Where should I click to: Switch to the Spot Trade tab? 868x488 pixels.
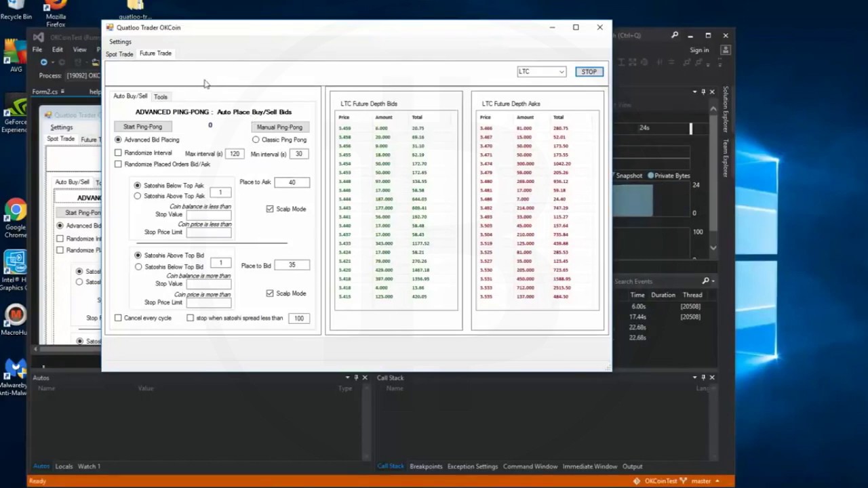[119, 54]
